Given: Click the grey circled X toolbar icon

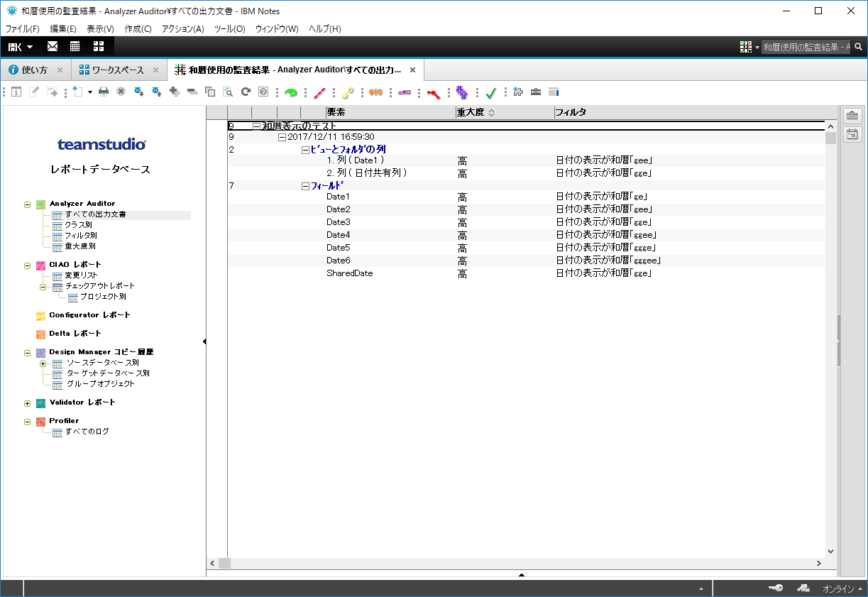Looking at the screenshot, I should click(121, 92).
